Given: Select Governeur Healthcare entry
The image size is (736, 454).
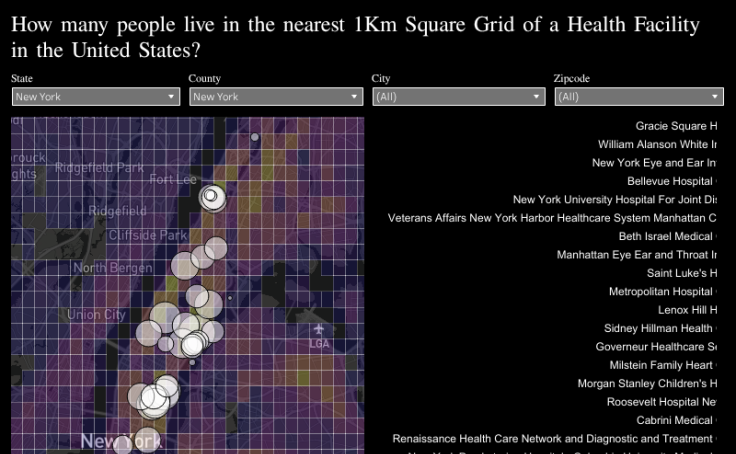Looking at the screenshot, I should click(656, 346).
